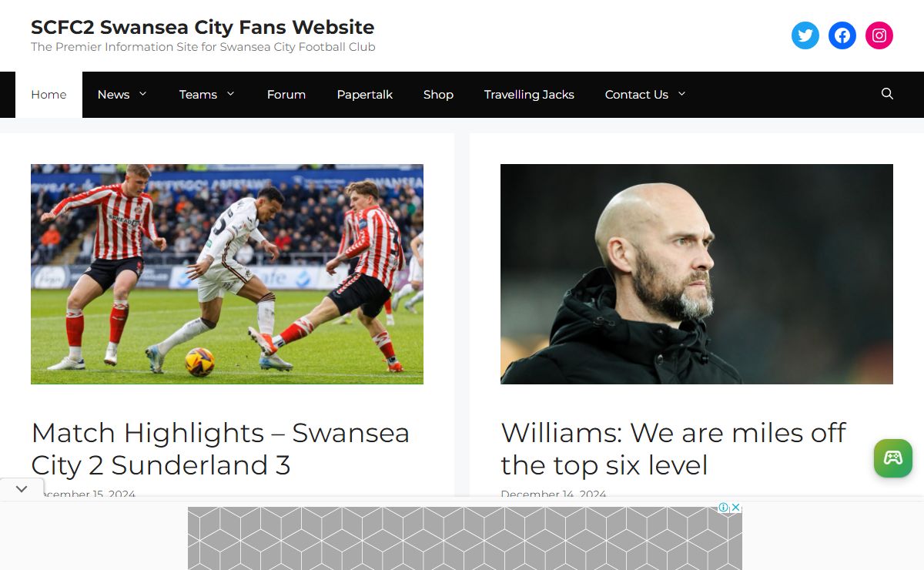Collapse the bottom ad with chevron tab

coord(22,488)
